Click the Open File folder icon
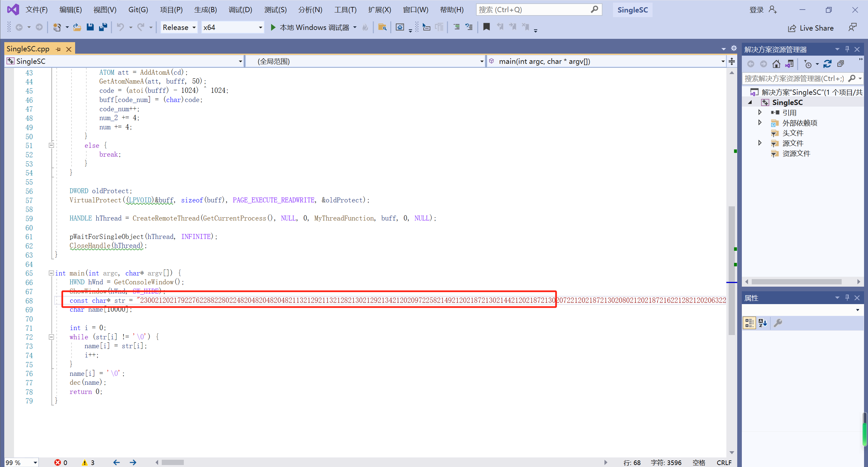This screenshot has width=868, height=467. pyautogui.click(x=77, y=27)
